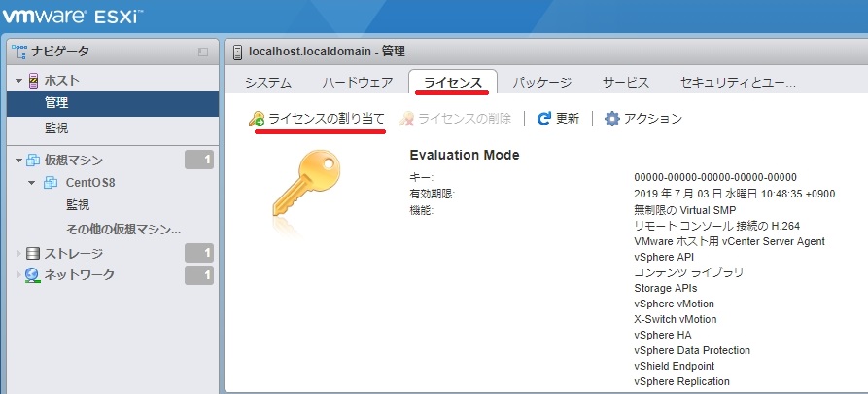Click the X-Switch vMotion feature text
The height and width of the screenshot is (394, 868).
point(675,319)
